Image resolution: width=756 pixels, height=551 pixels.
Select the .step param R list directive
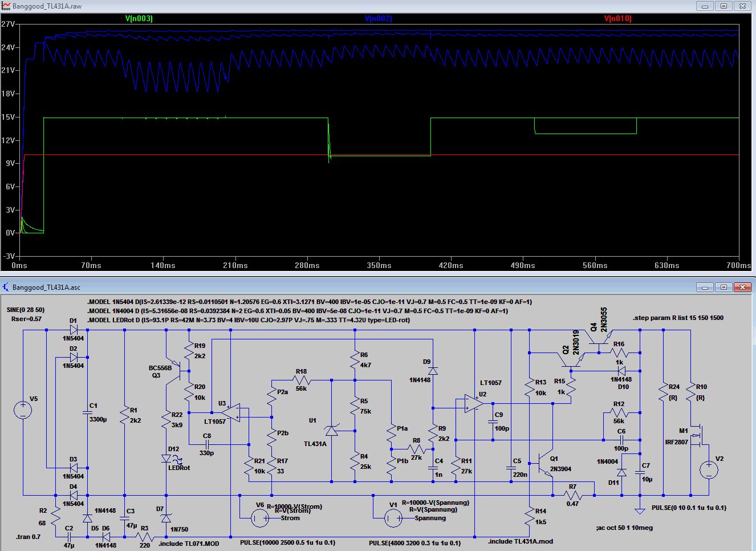(x=678, y=318)
